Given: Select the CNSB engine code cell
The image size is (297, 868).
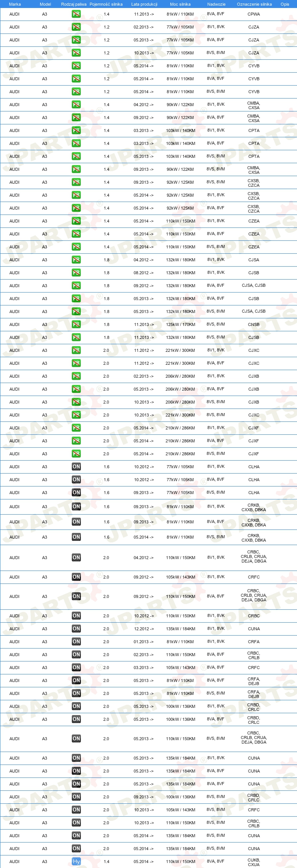Looking at the screenshot, I should click(254, 324).
